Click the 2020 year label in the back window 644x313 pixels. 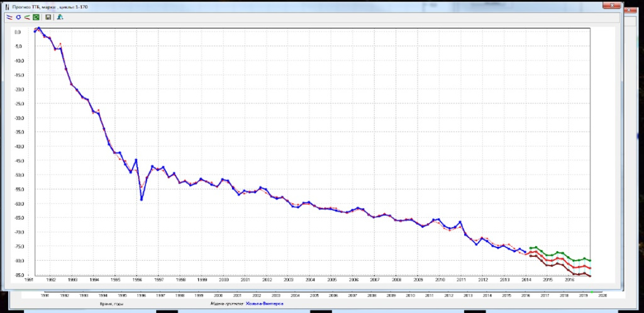click(x=602, y=295)
